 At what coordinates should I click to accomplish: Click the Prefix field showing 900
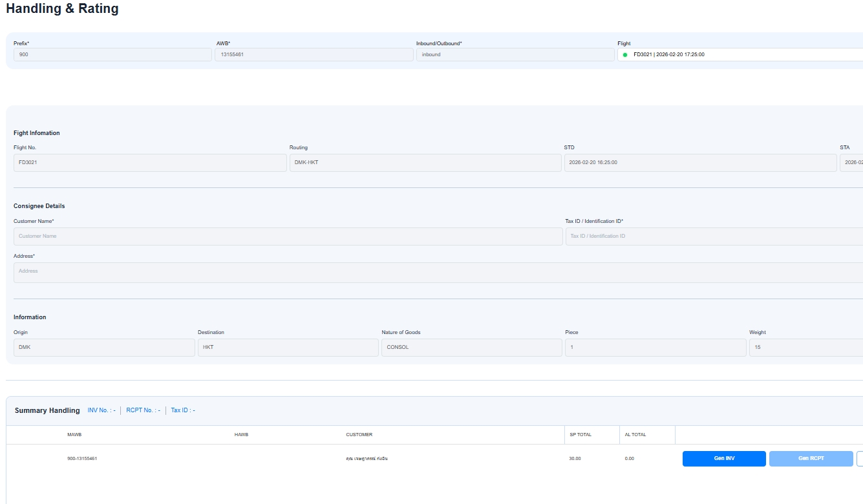click(x=112, y=55)
